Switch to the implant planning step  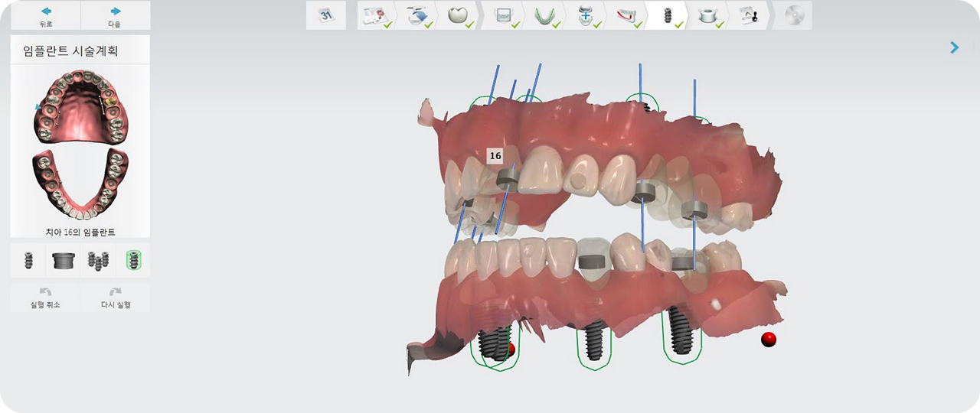(666, 15)
